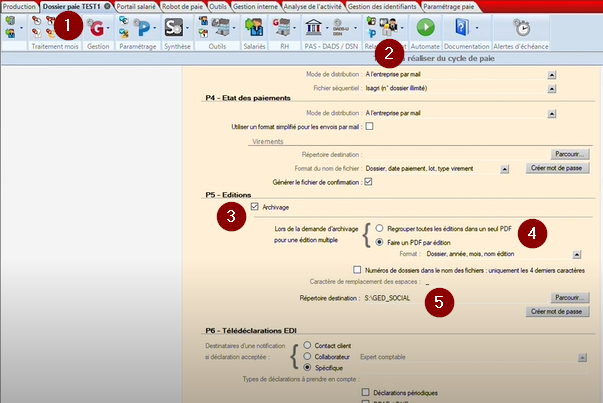Click Parcourir button in the Virements section
The height and width of the screenshot is (403, 603).
tap(570, 154)
